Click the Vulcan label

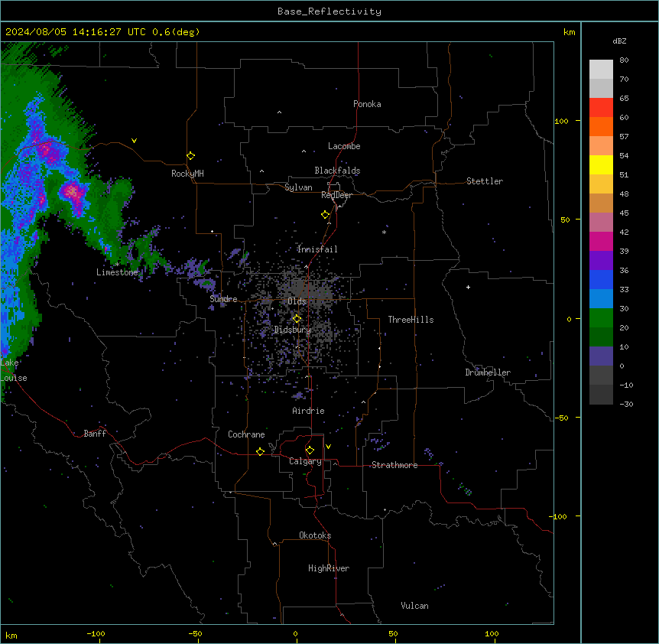click(x=415, y=606)
